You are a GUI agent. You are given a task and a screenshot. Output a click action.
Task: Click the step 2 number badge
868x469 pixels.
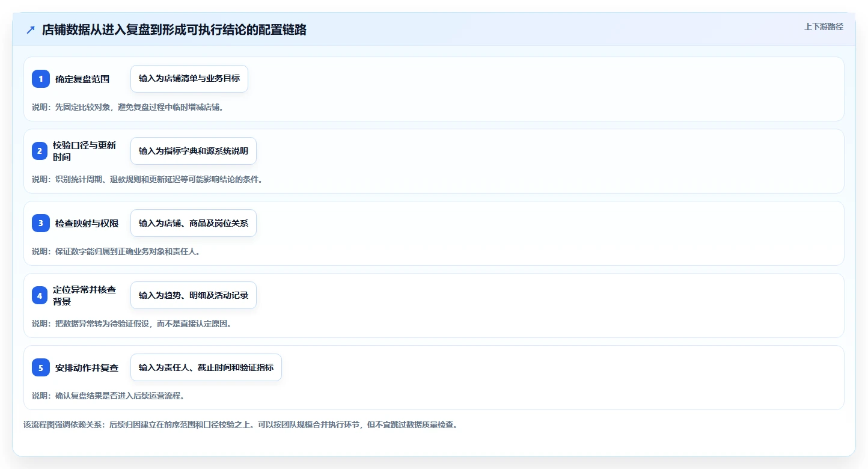coord(40,151)
